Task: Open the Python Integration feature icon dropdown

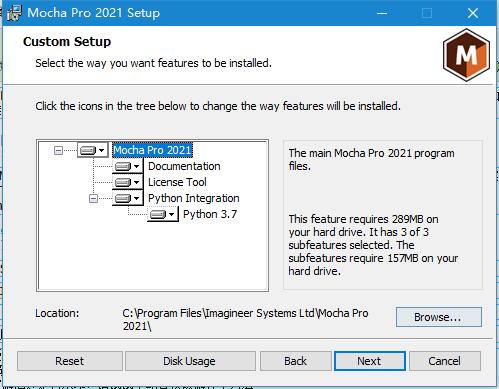Action: click(127, 198)
